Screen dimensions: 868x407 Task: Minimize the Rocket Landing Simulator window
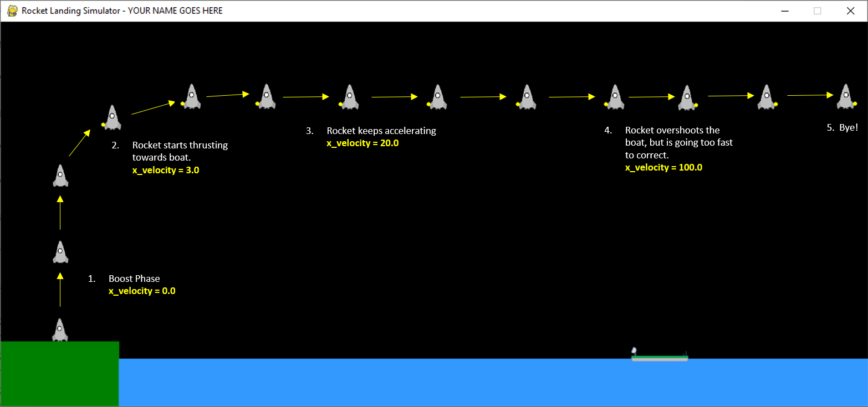(x=784, y=11)
